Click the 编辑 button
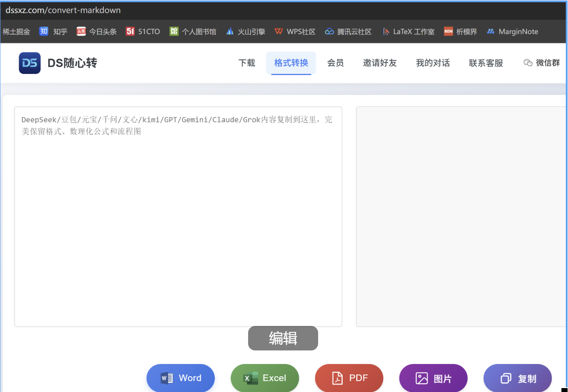 click(x=283, y=338)
